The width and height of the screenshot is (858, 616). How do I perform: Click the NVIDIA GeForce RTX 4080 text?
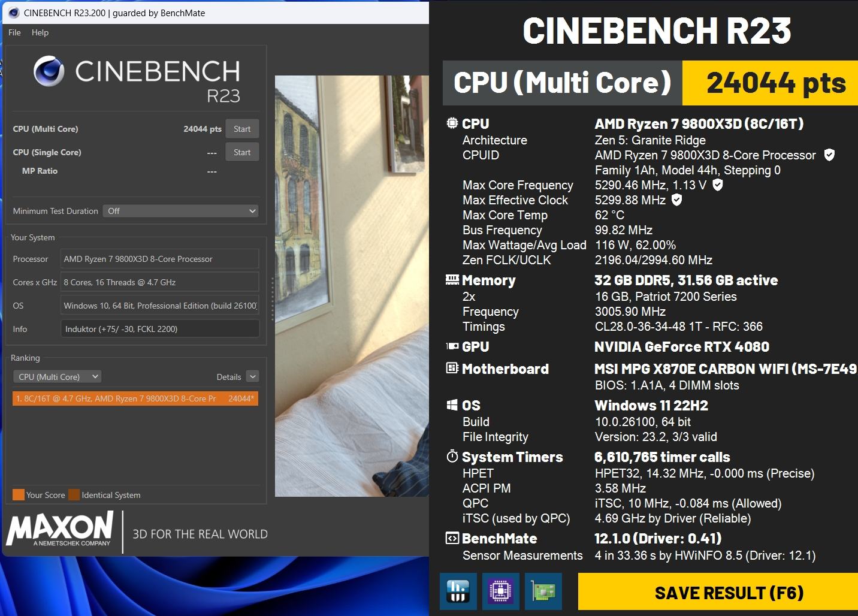pyautogui.click(x=682, y=347)
